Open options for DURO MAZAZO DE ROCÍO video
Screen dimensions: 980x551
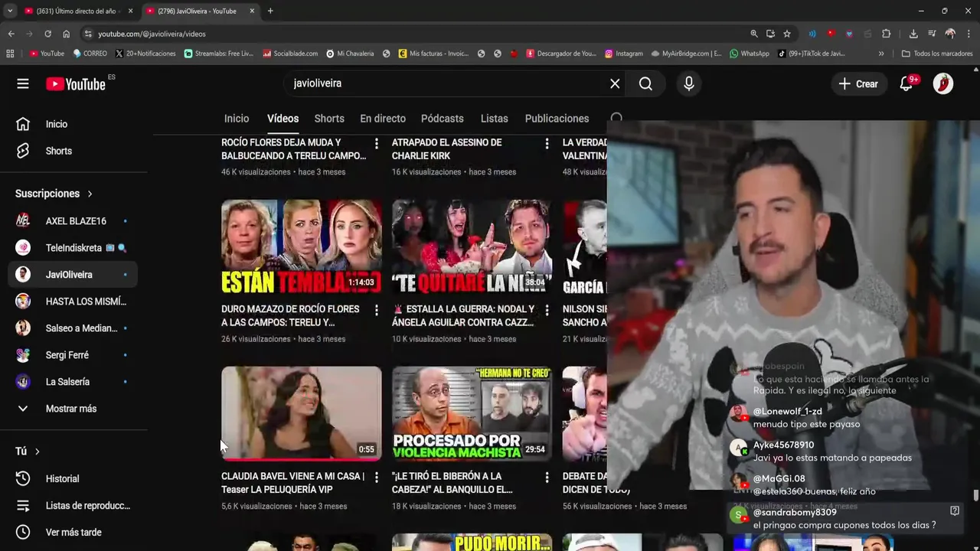(x=376, y=310)
